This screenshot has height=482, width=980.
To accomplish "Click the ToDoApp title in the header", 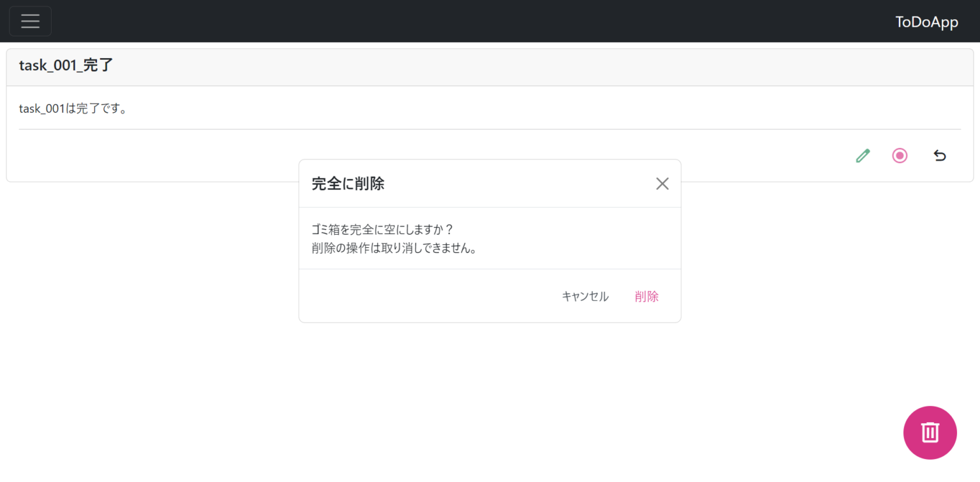I will point(926,21).
